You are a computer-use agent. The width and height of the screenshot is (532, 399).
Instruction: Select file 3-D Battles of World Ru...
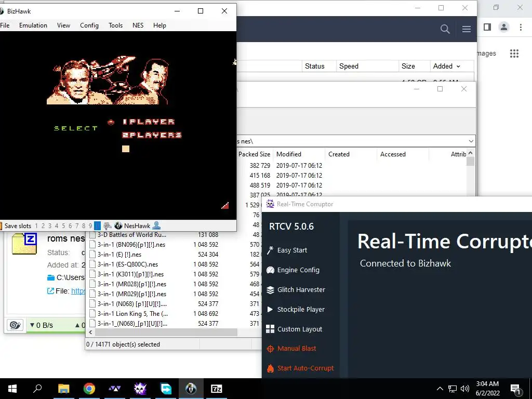click(131, 235)
